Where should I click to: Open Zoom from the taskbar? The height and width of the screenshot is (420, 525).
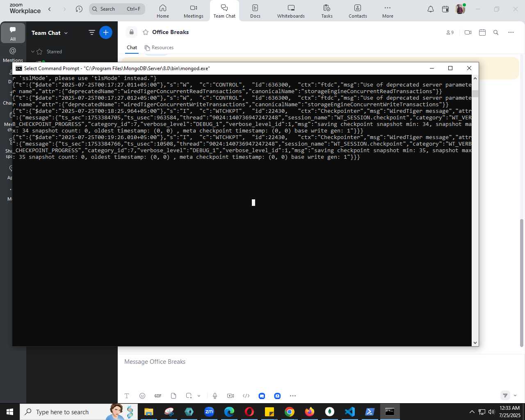point(209,412)
